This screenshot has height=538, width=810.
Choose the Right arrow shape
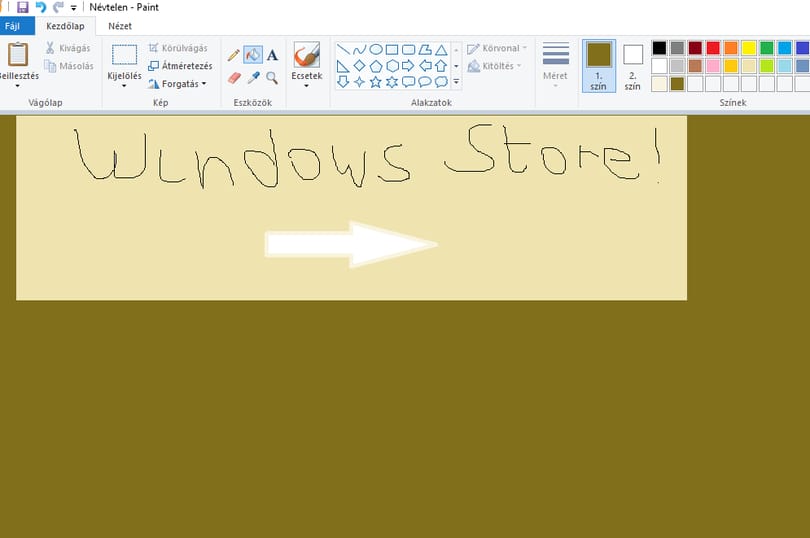click(409, 66)
